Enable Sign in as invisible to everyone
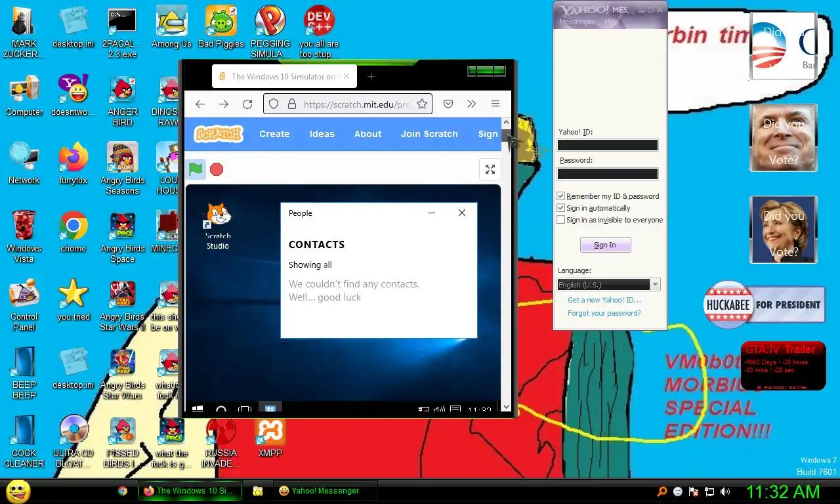The image size is (840, 504). tap(561, 220)
